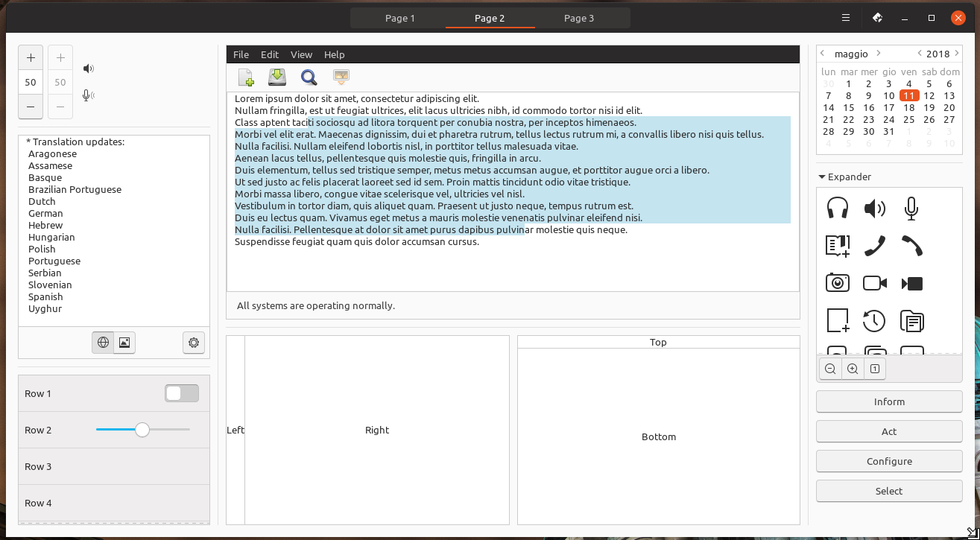Collapse the Expander section

coord(845,177)
